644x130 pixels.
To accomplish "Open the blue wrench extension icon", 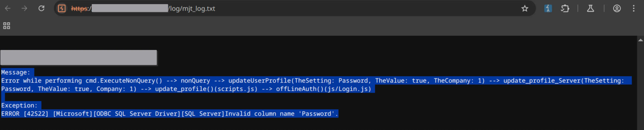I will pos(548,8).
